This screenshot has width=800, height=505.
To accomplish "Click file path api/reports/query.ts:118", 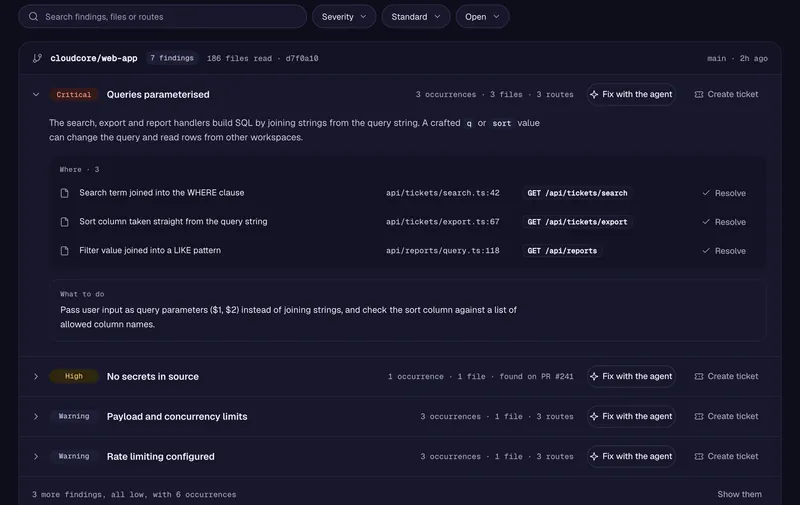I will pyautogui.click(x=442, y=251).
